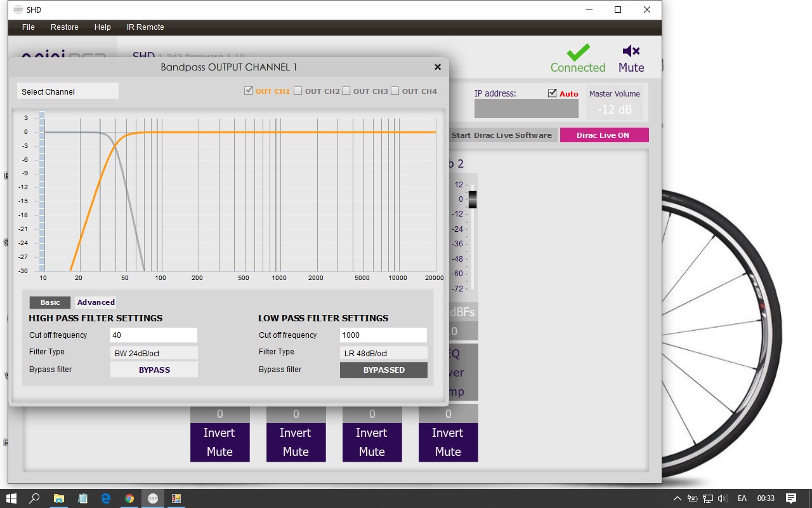Click the volume icon in system tray
This screenshot has height=508, width=812.
pyautogui.click(x=723, y=498)
